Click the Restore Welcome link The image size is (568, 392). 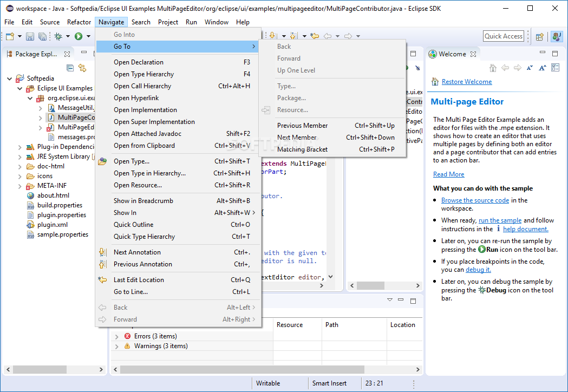click(x=467, y=82)
